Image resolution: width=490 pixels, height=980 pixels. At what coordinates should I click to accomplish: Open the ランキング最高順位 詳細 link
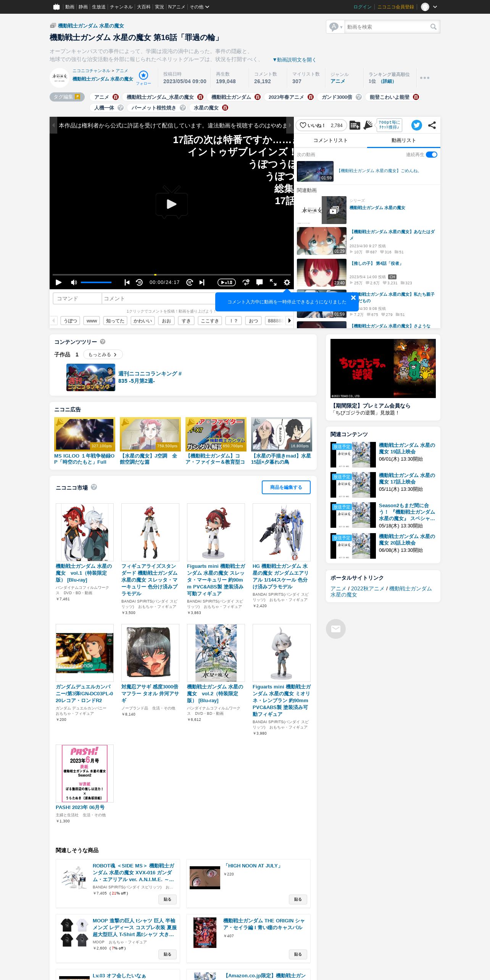click(387, 81)
